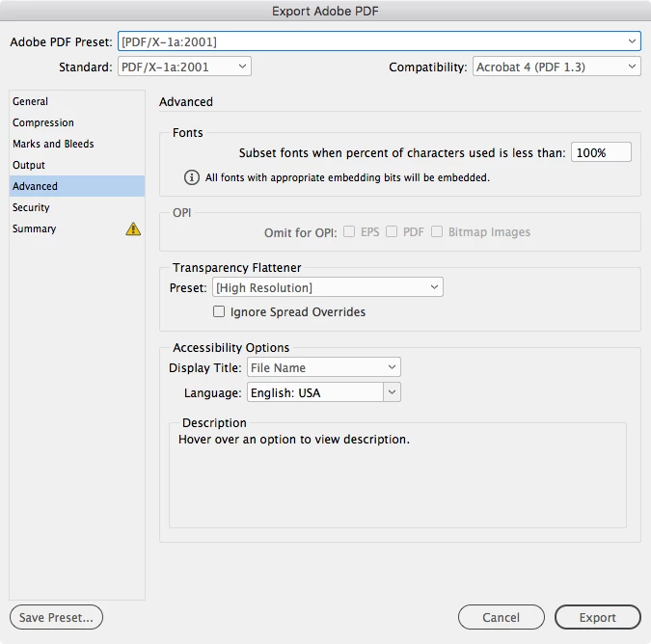Toggle the PDF omit for OPI checkbox
The width and height of the screenshot is (651, 644).
tap(392, 231)
